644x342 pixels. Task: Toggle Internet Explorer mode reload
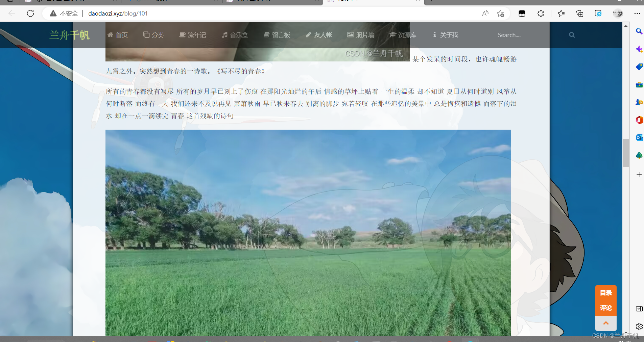599,14
